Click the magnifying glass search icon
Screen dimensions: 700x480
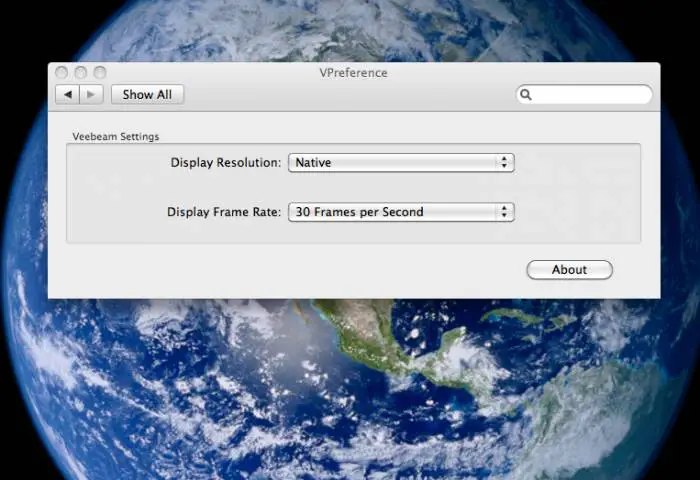point(526,95)
